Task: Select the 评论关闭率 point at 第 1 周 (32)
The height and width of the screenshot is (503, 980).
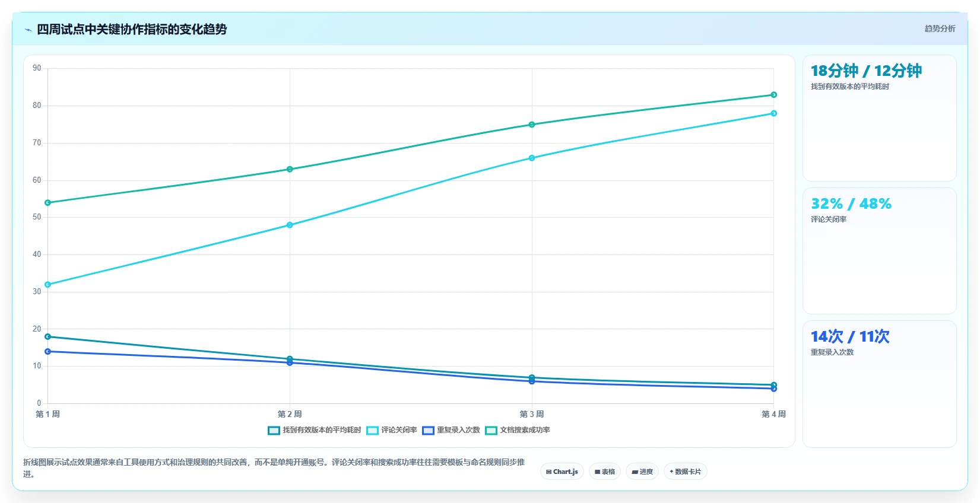Action: tap(48, 285)
